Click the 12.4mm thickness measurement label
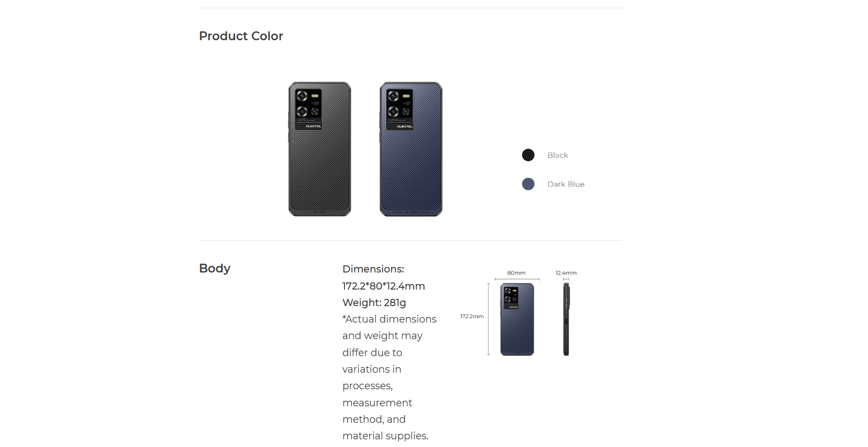Viewport: 868px width, 447px height. pyautogui.click(x=566, y=273)
